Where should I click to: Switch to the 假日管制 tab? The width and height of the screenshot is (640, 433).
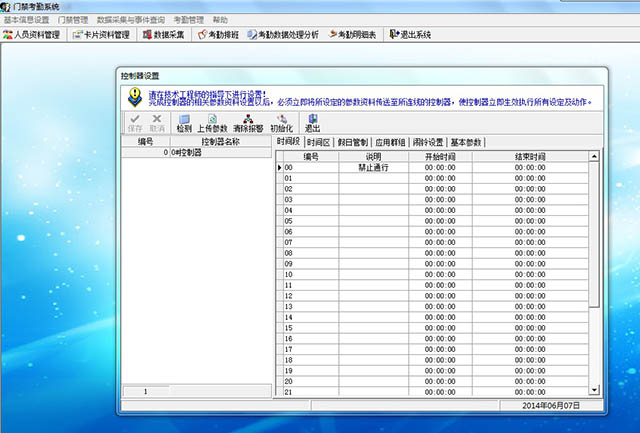[352, 142]
